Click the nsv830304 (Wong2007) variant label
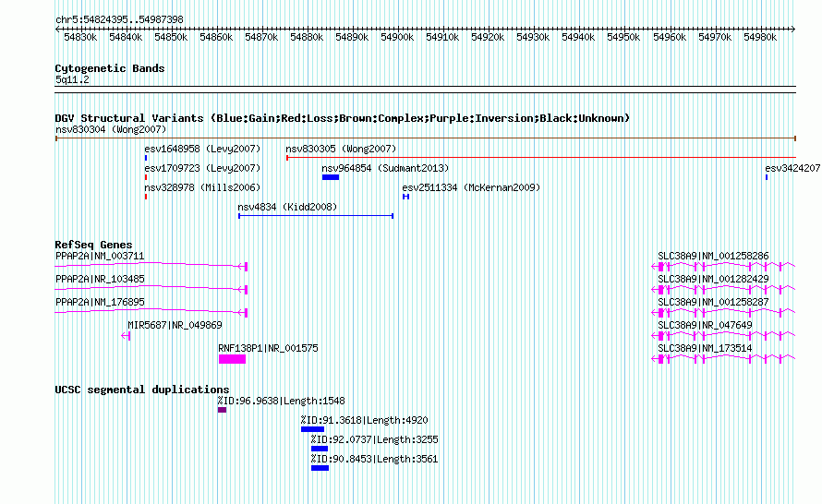Image resolution: width=822 pixels, height=504 pixels. coord(111,129)
